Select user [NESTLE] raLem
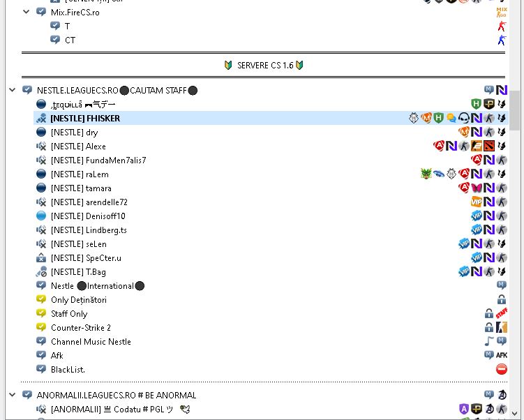The image size is (524, 420). click(x=80, y=174)
